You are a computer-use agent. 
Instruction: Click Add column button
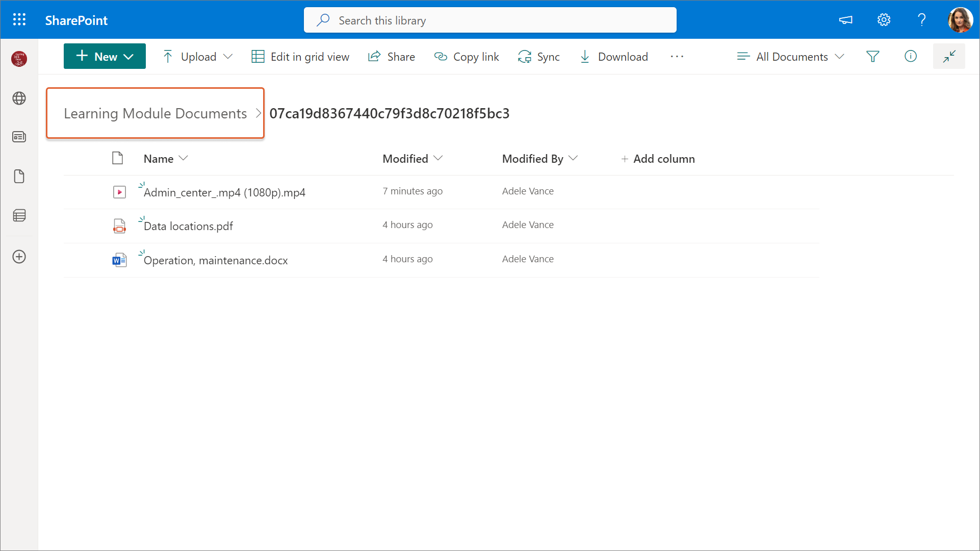[658, 159]
